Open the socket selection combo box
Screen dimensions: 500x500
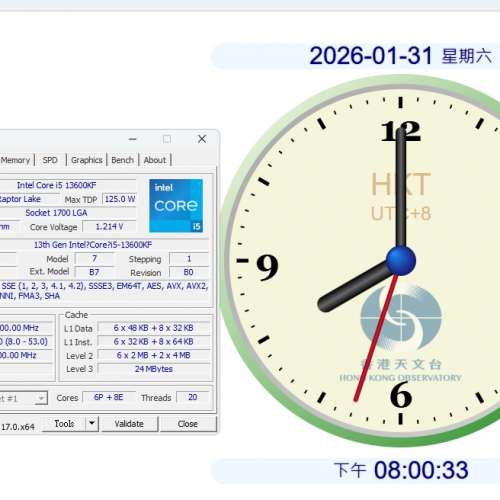(23, 398)
